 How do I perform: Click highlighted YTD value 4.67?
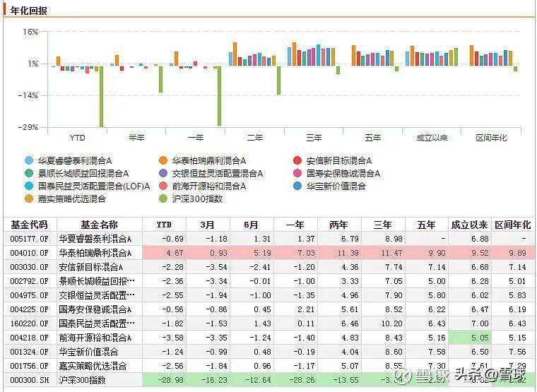click(175, 253)
